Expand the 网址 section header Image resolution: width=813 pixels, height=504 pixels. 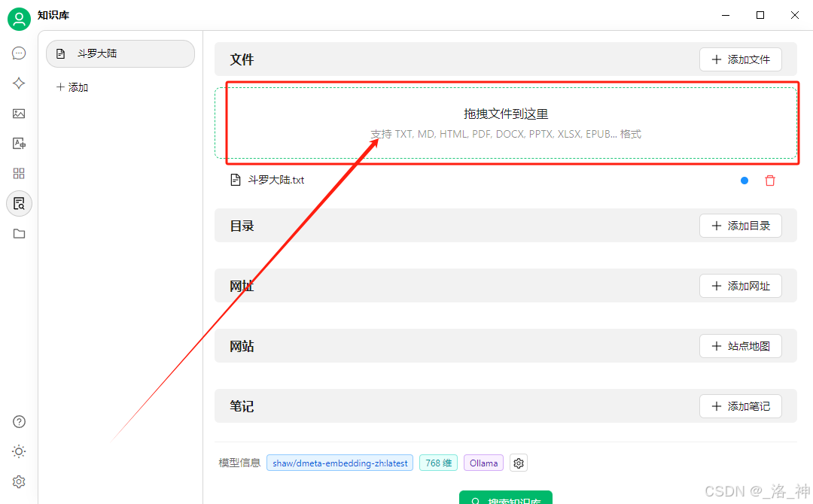coord(506,286)
